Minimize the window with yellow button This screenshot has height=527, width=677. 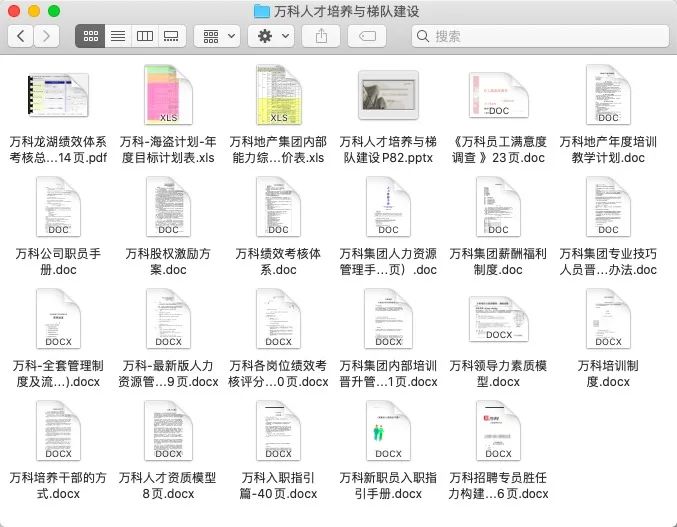[34, 11]
